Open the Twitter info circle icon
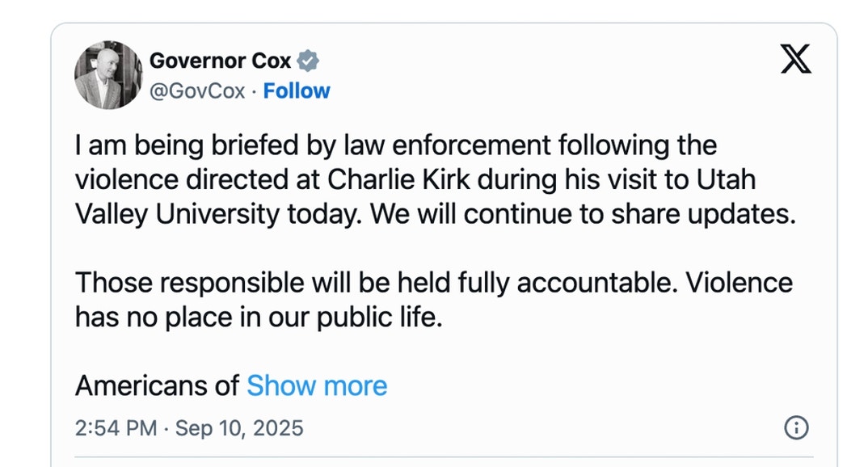This screenshot has width=868, height=467. [x=796, y=427]
